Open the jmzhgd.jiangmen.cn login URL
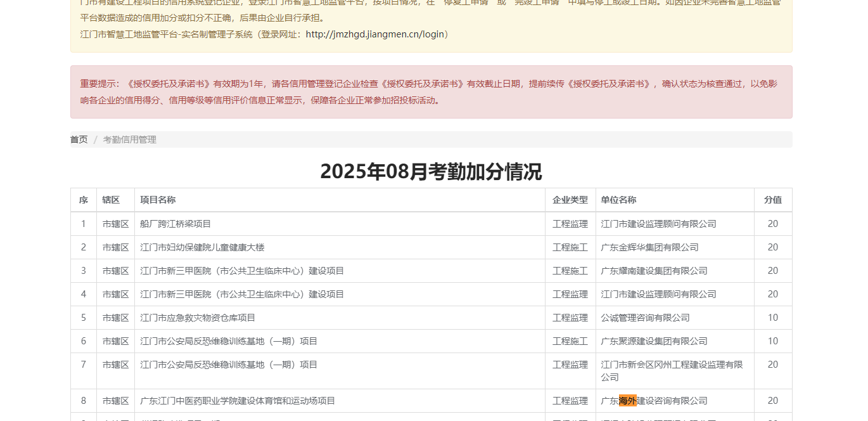The width and height of the screenshot is (868, 421). pos(374,34)
